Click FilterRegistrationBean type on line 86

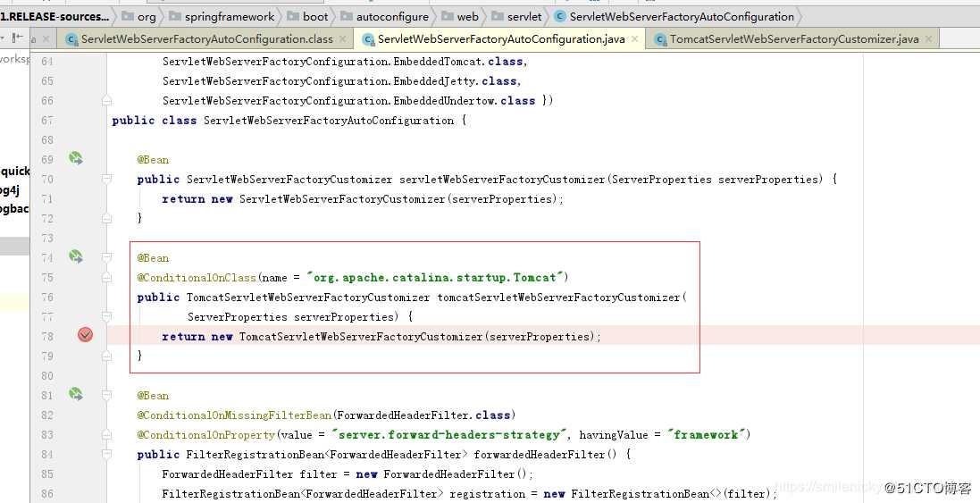click(x=230, y=494)
